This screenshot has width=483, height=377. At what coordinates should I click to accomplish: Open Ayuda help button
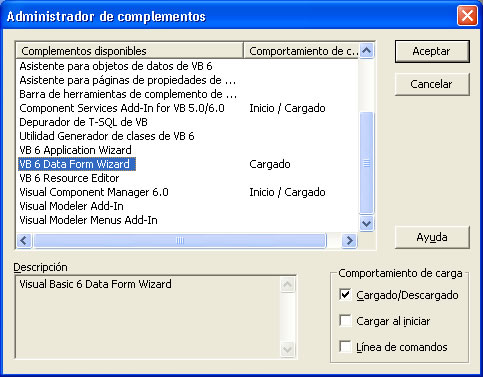point(432,237)
